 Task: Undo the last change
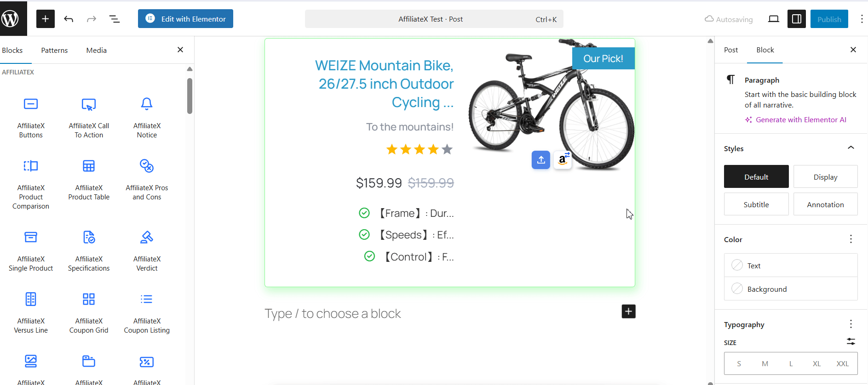[69, 19]
